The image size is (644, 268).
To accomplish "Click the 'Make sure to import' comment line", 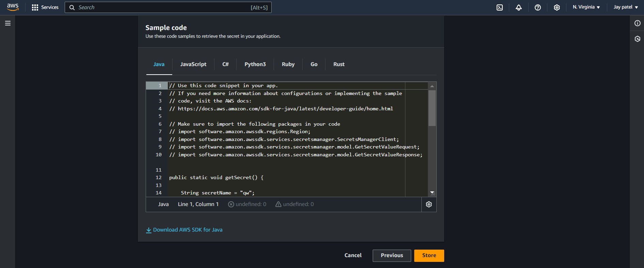I will coord(255,124).
